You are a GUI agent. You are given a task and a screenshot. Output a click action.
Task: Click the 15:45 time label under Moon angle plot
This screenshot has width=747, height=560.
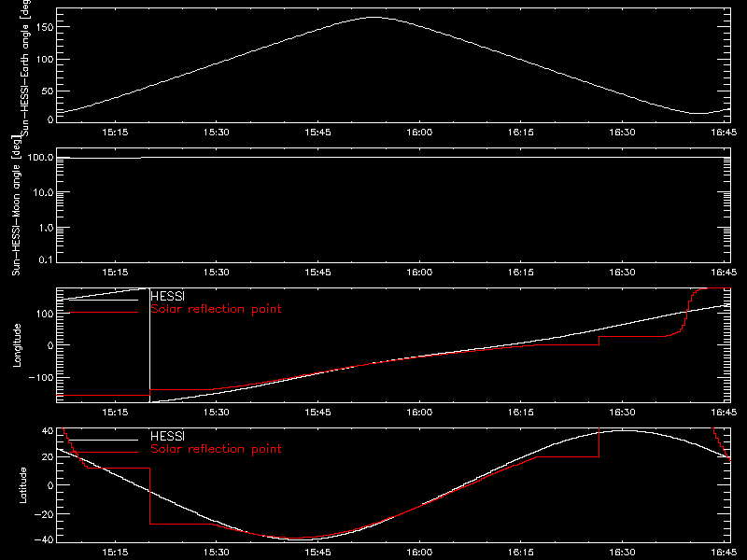317,273
